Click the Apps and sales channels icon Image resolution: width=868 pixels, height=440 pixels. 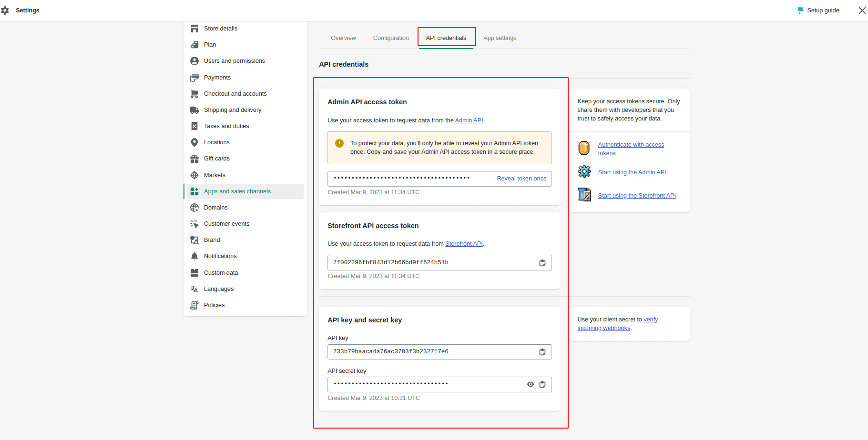coord(194,191)
